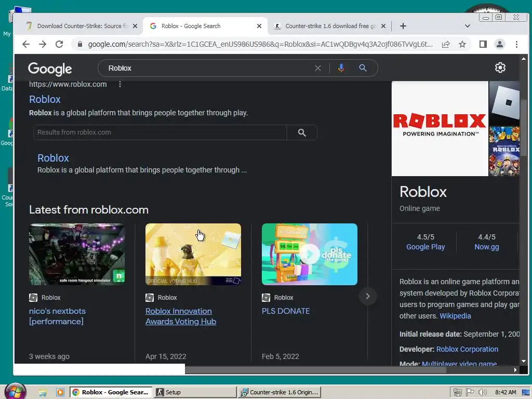Open the grey Roblox tilted square image
Image resolution: width=532 pixels, height=399 pixels.
pos(504,103)
